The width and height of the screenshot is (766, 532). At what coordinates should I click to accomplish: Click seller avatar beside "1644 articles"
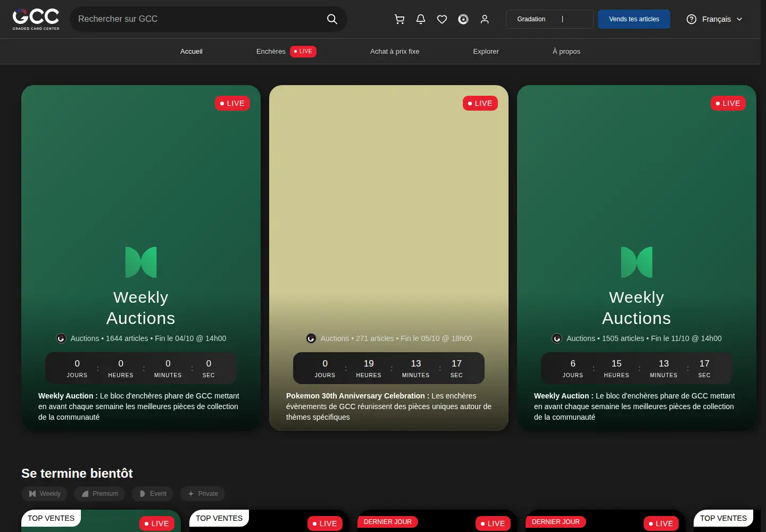pos(61,338)
